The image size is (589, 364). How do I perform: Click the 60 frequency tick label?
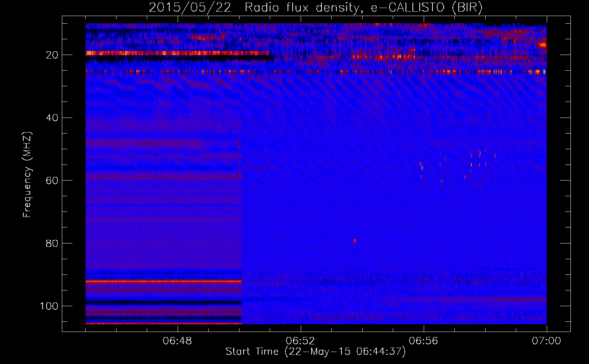pos(52,181)
